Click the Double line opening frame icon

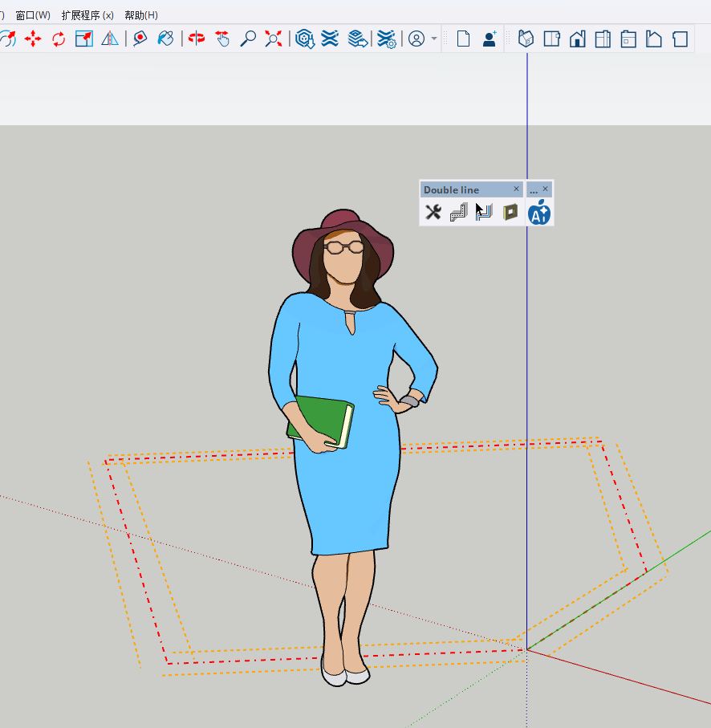tap(510, 212)
